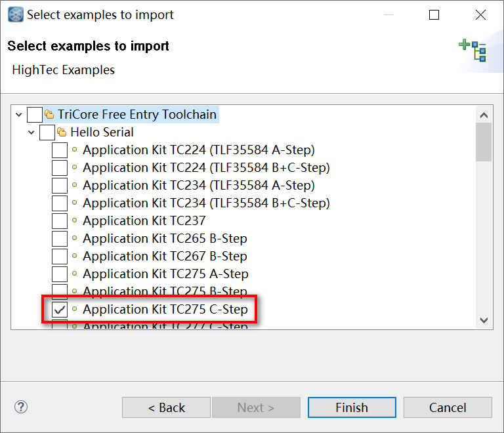504x433 pixels.
Task: Collapse the TriCore Free Entry Toolchain node
Action: [18, 115]
